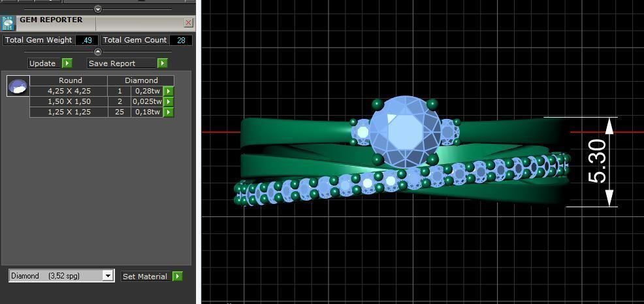Close the Gem Reporter panel
This screenshot has width=644, height=304.
pos(189,23)
